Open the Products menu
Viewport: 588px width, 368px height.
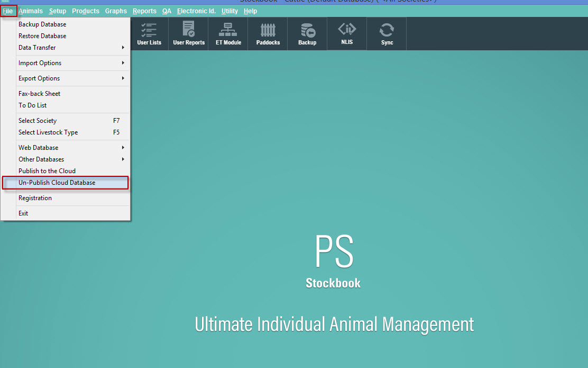pyautogui.click(x=86, y=11)
